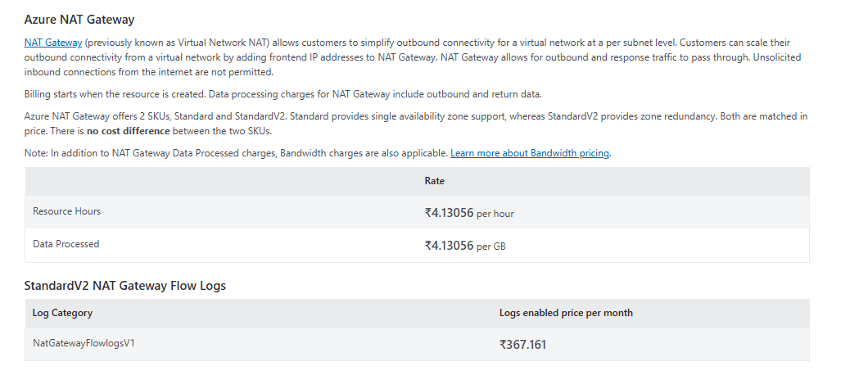Image resolution: width=868 pixels, height=389 pixels.
Task: Click the StandardV2 NAT Gateway Flow Logs heading
Action: pos(124,286)
